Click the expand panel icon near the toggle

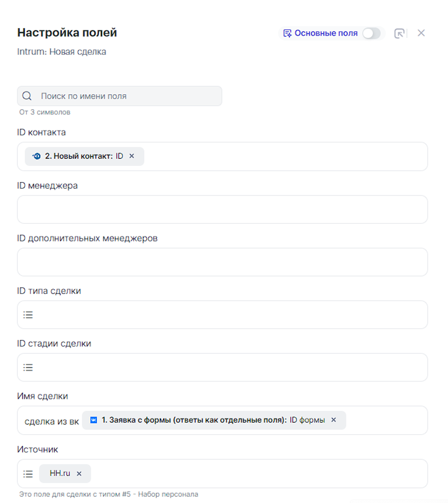tap(399, 33)
